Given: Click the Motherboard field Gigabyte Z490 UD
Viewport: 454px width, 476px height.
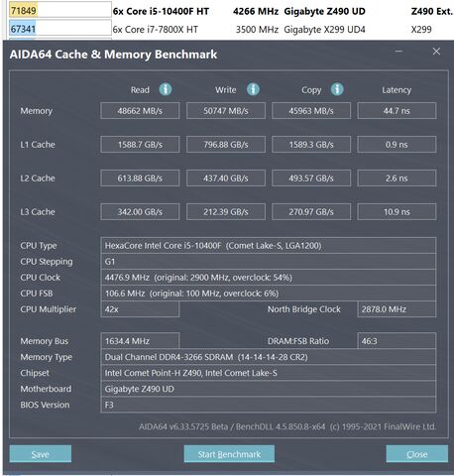Looking at the screenshot, I should point(269,389).
